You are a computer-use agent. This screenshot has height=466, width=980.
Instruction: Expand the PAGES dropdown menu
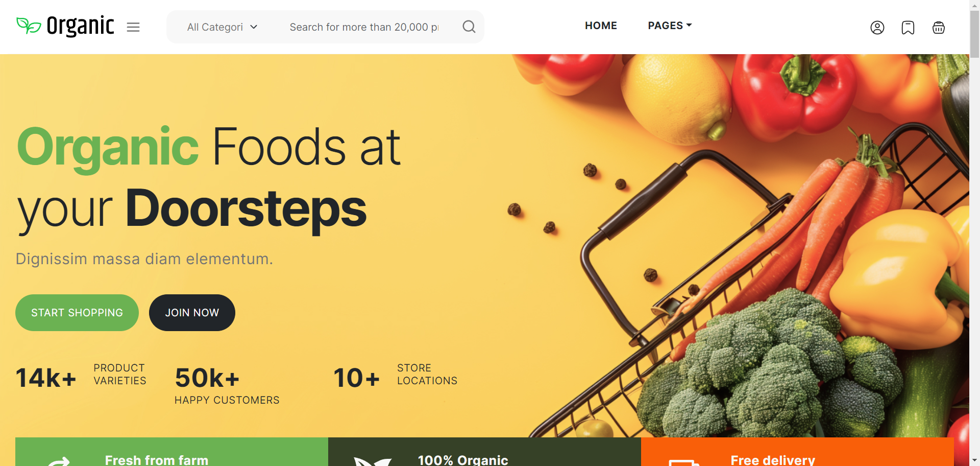point(670,26)
